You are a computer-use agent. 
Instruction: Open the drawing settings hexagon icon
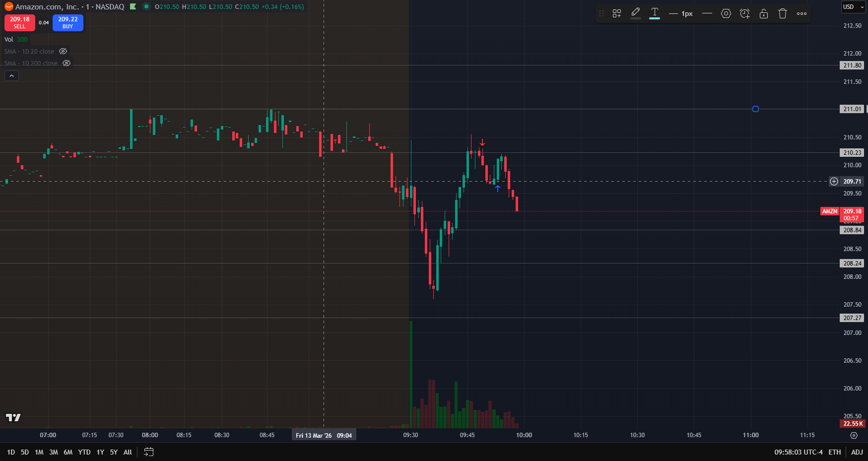coord(726,14)
